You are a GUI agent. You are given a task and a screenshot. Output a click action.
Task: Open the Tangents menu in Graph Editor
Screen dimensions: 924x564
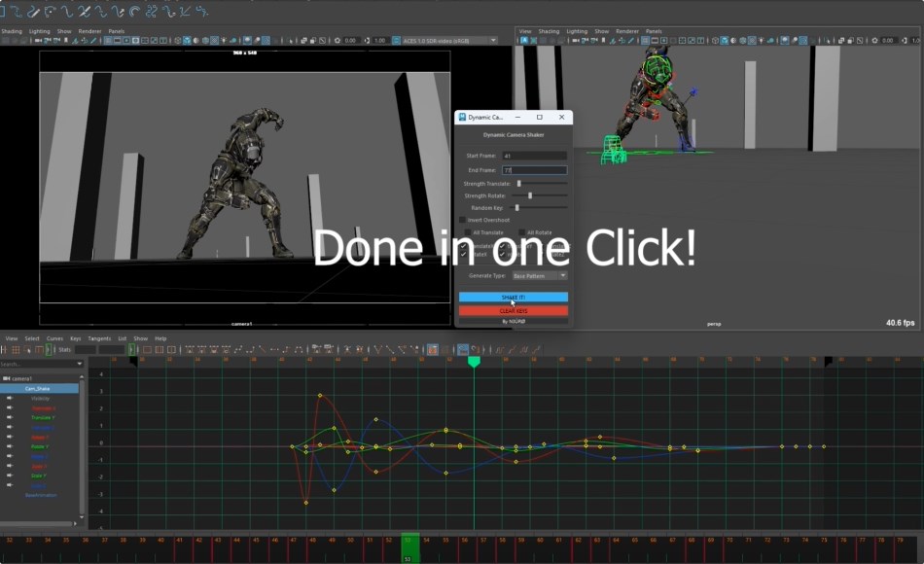click(99, 338)
